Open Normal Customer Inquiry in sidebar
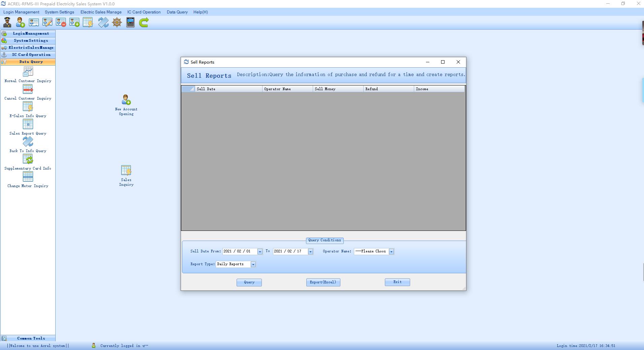The height and width of the screenshot is (350, 644). tap(28, 74)
